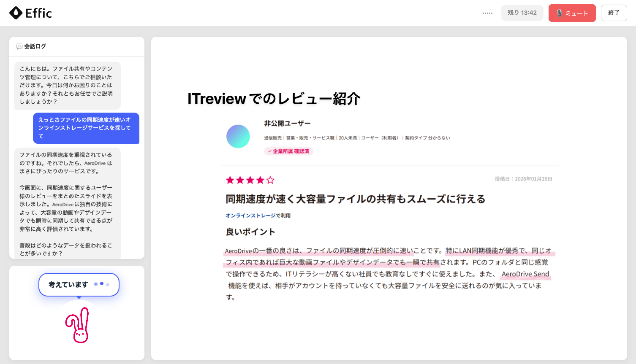Viewport: 636px width, 364px height.
Task: Mute the microphone with ミュート button
Action: click(572, 13)
